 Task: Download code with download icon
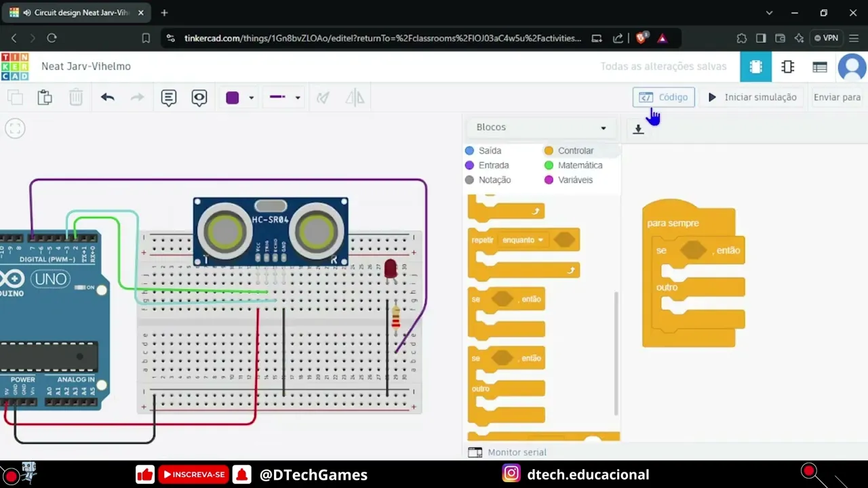(x=638, y=129)
